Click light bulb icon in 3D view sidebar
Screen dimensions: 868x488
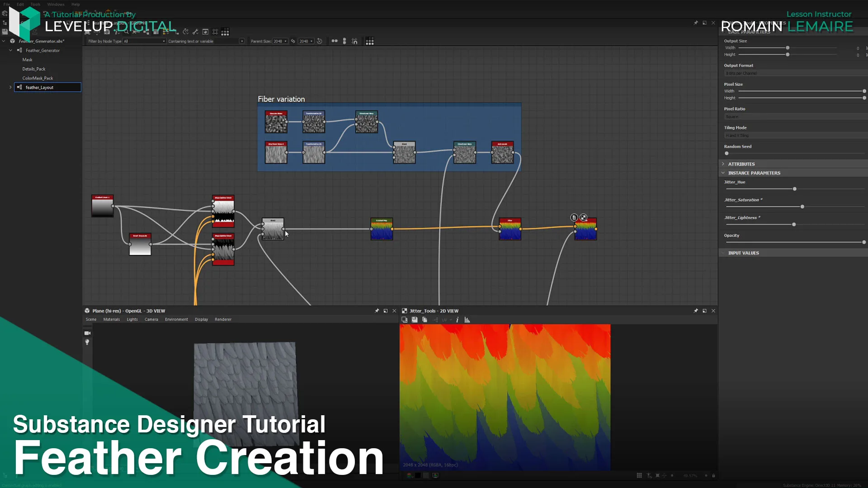(87, 342)
